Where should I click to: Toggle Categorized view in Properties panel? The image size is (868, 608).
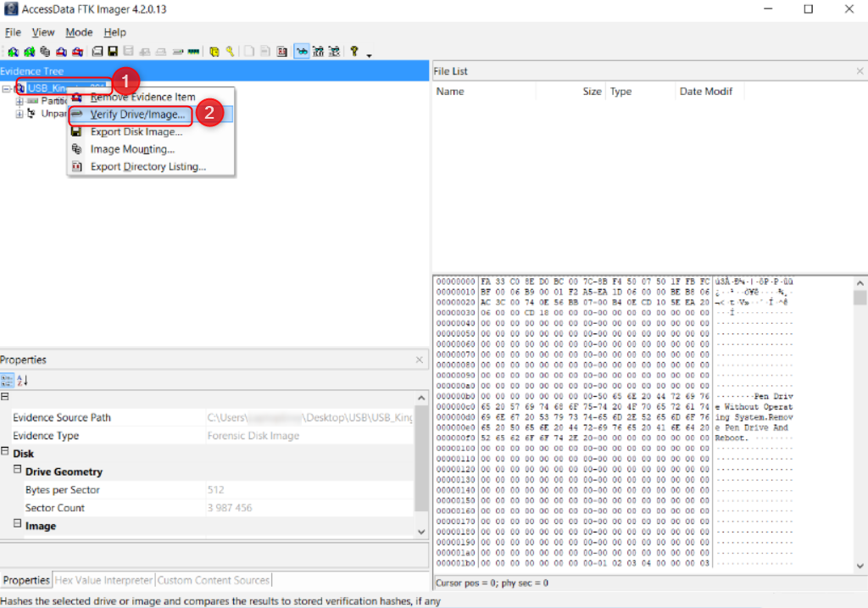[x=7, y=380]
